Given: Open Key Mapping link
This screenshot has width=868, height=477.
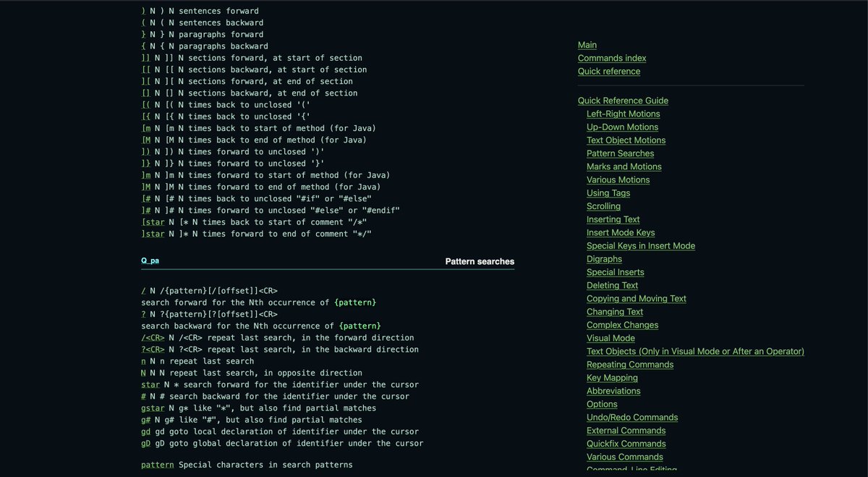Looking at the screenshot, I should coord(612,378).
